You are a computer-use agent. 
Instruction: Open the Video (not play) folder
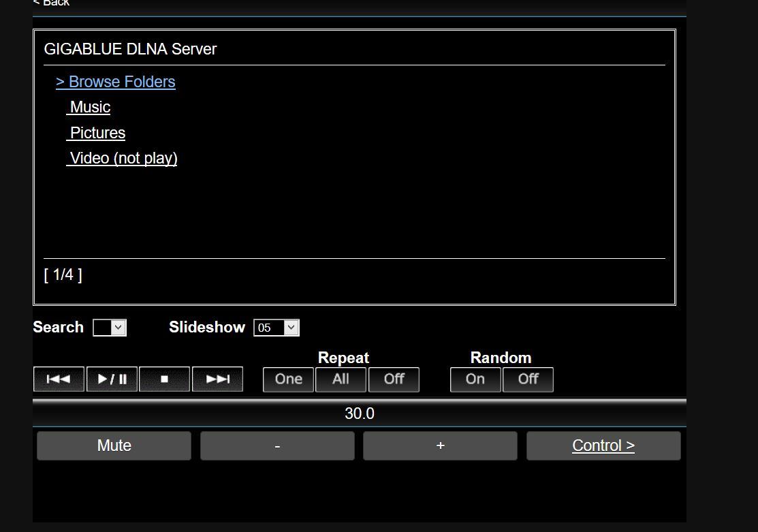pos(122,158)
